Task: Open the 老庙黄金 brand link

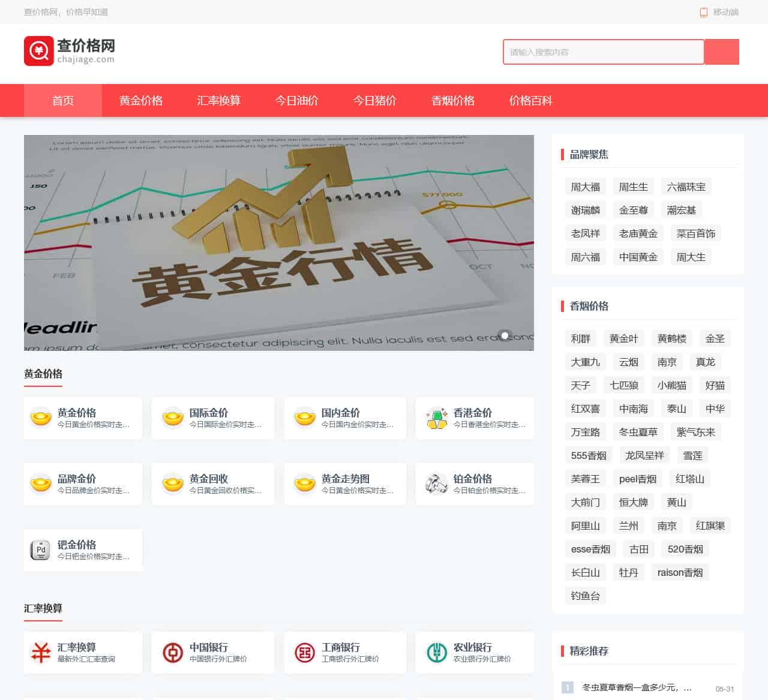Action: click(x=638, y=233)
